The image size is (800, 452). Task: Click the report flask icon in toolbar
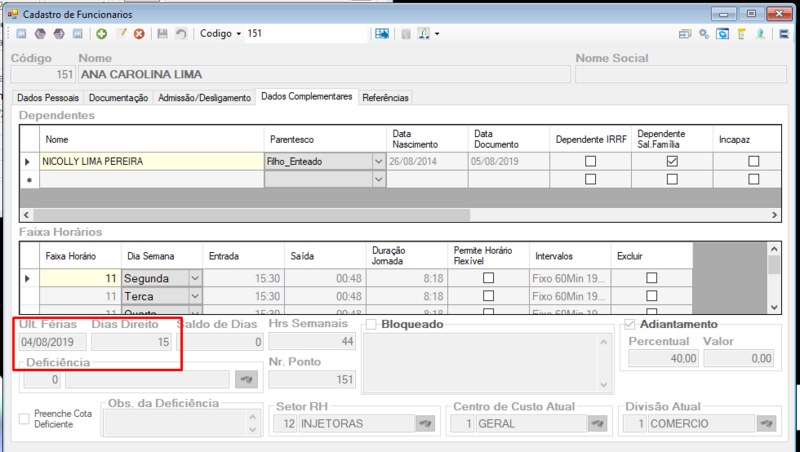424,34
